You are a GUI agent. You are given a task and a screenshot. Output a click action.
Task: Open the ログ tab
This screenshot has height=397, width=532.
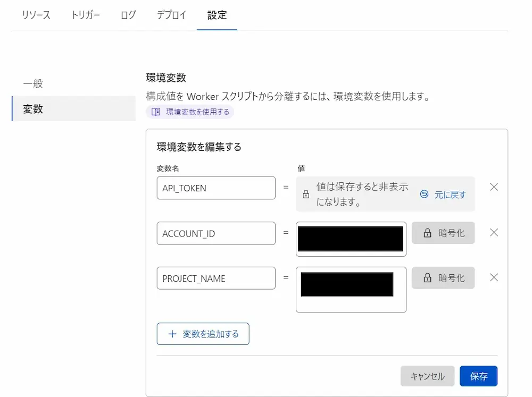(x=128, y=15)
